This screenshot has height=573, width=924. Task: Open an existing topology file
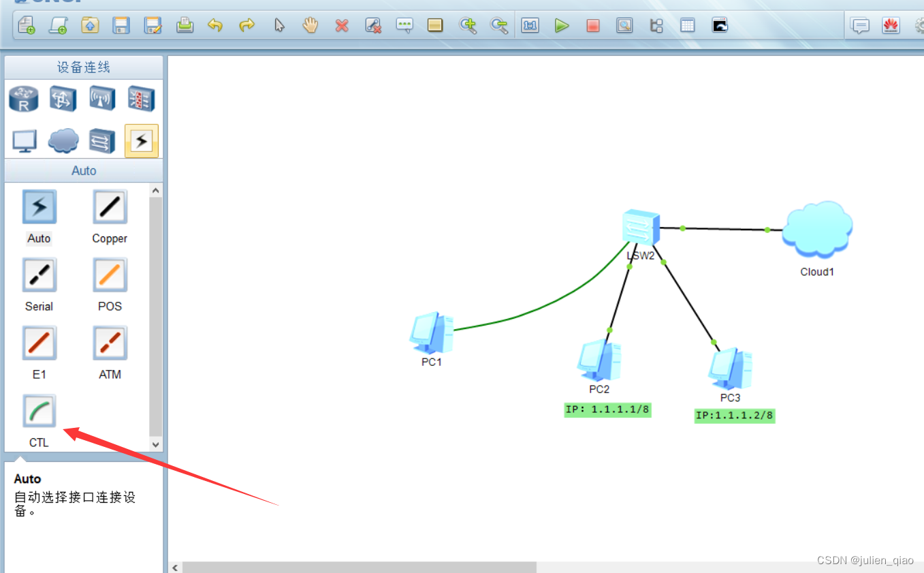pos(90,26)
